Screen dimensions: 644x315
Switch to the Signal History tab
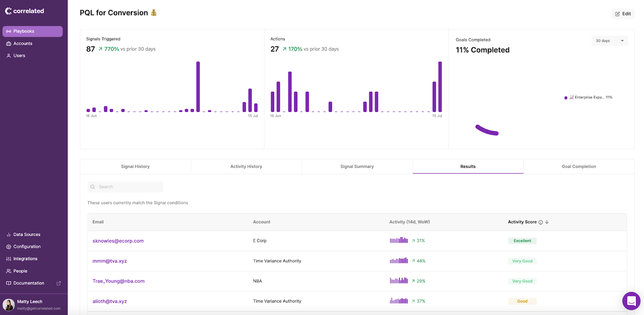click(x=135, y=166)
